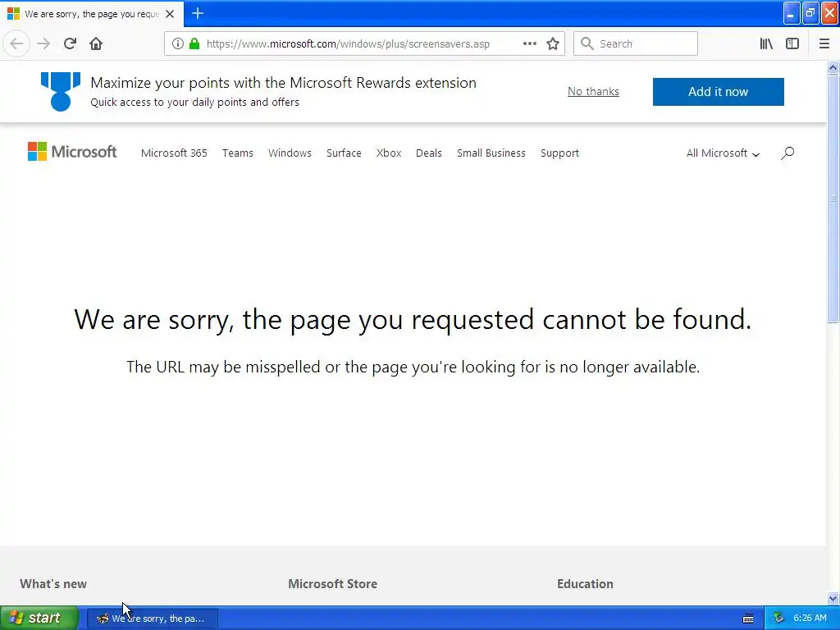840x630 pixels.
Task: Open the Firefox hamburger menu
Action: click(824, 43)
